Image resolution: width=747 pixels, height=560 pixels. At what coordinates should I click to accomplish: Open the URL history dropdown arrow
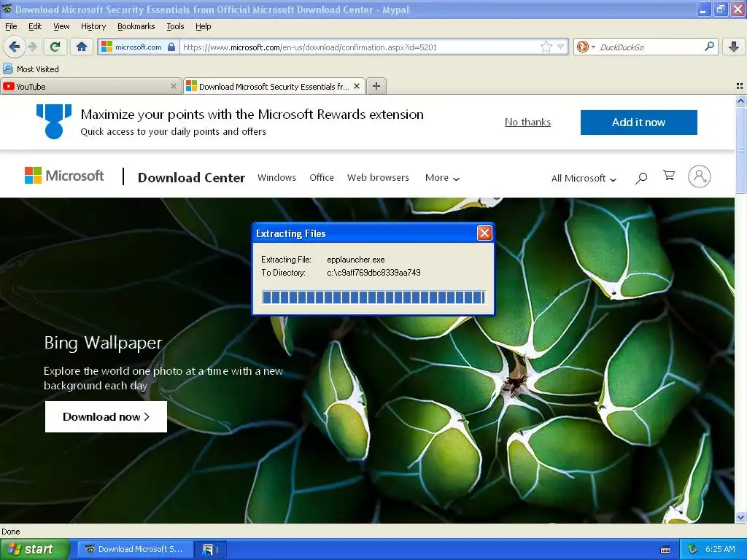click(x=561, y=47)
